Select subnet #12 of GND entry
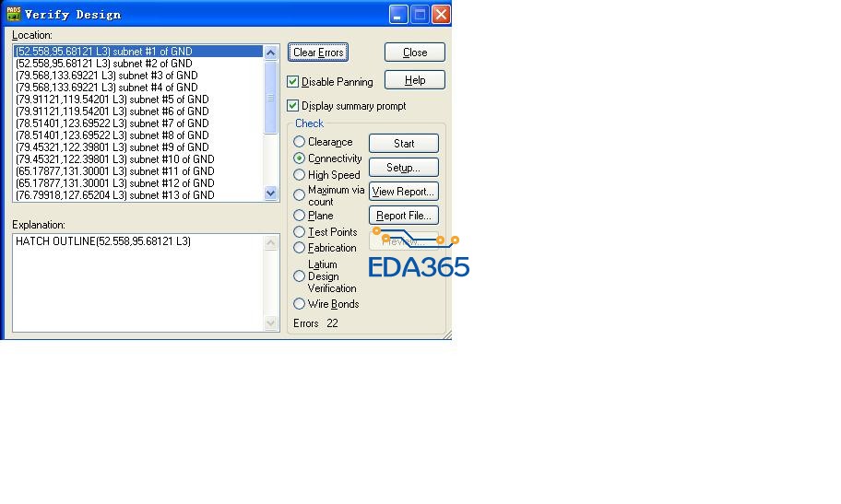This screenshot has width=841, height=504. [x=138, y=183]
